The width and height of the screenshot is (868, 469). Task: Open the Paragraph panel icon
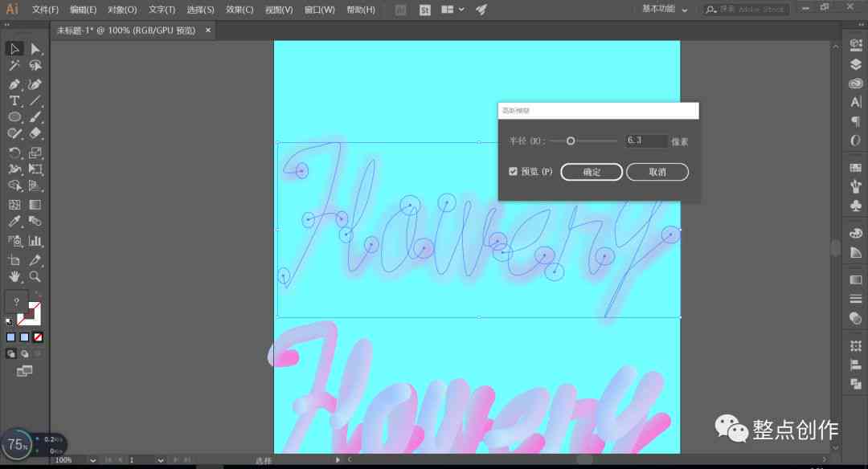pyautogui.click(x=856, y=121)
